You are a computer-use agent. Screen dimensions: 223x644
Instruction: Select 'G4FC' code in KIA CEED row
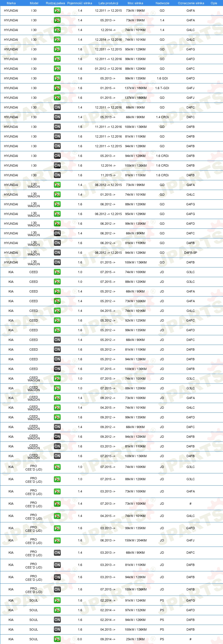190,320
